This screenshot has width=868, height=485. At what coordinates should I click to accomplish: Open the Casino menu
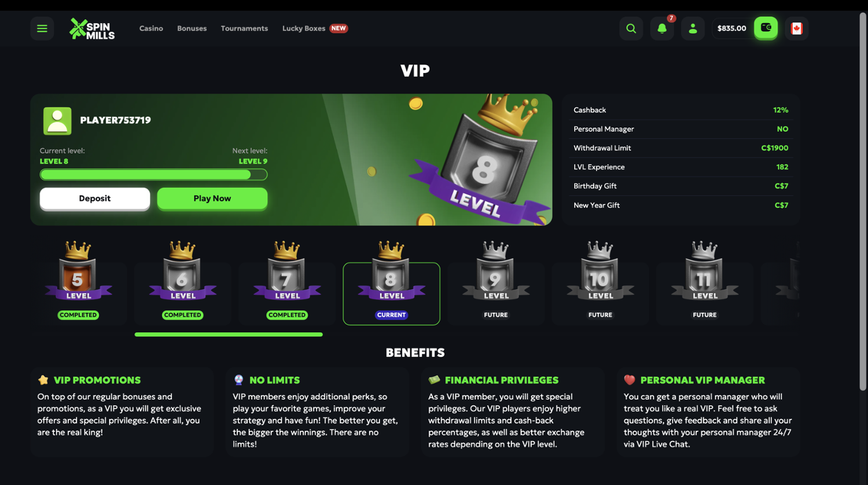[151, 28]
